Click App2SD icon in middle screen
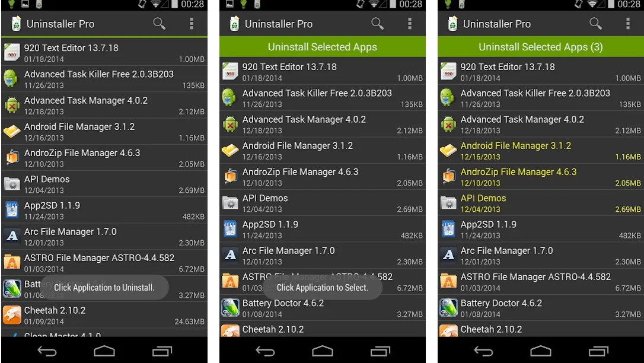The width and height of the screenshot is (644, 363). 230,229
